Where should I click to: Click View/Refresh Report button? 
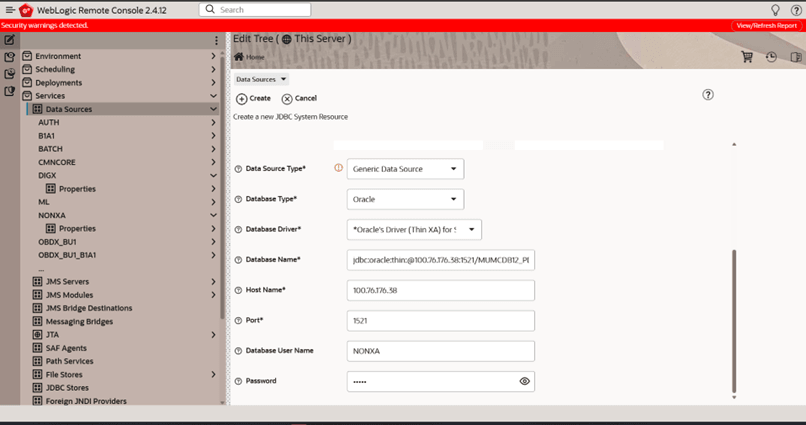766,25
